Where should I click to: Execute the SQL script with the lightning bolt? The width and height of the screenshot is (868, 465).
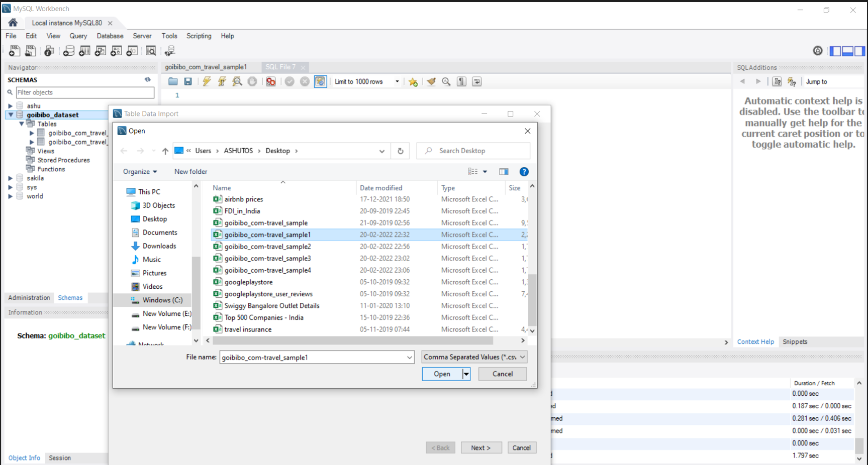(207, 81)
